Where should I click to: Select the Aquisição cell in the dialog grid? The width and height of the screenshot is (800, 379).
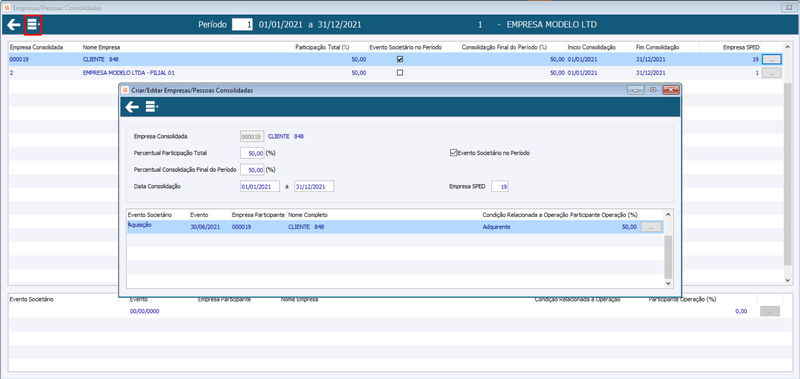(x=140, y=225)
